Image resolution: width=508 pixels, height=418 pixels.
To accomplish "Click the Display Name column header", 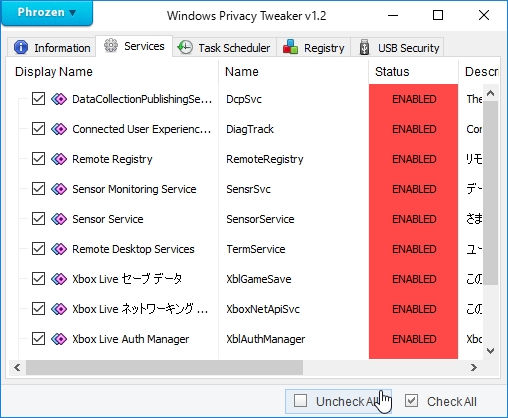I will (x=112, y=72).
